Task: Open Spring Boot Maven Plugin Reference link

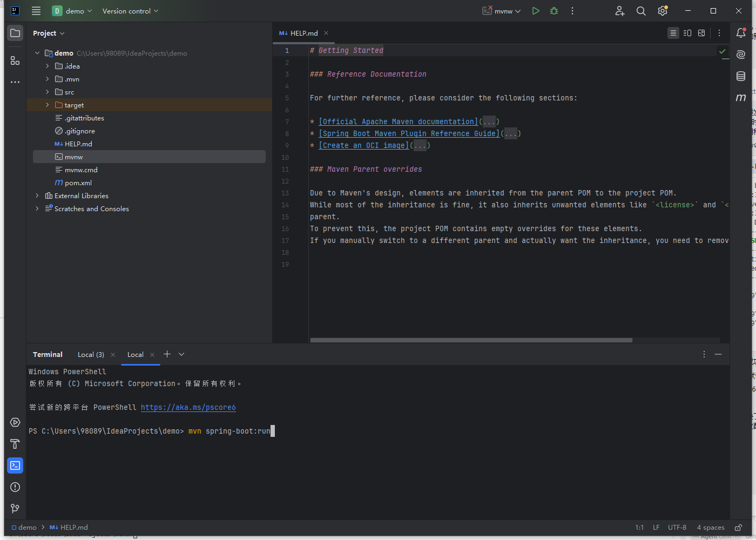Action: tap(409, 133)
